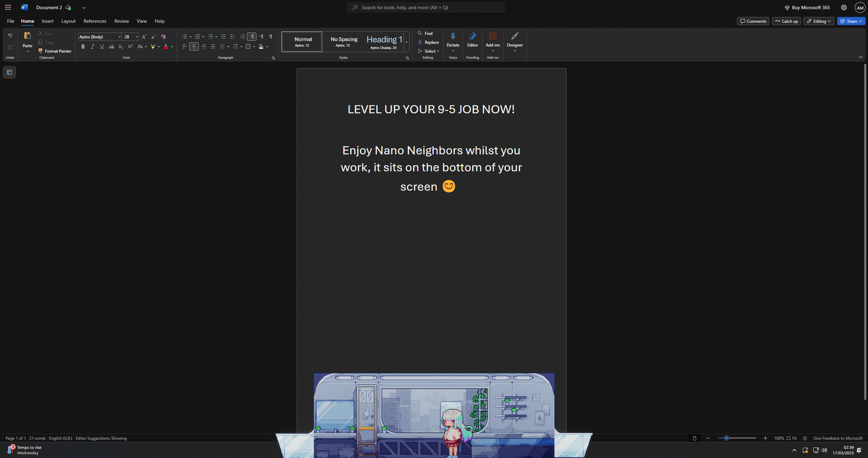The width and height of the screenshot is (868, 458).
Task: Decrease paragraph indent
Action: (232, 37)
